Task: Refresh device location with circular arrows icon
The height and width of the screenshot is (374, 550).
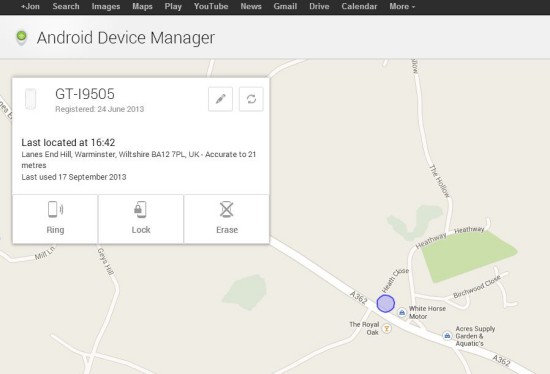Action: pos(251,99)
